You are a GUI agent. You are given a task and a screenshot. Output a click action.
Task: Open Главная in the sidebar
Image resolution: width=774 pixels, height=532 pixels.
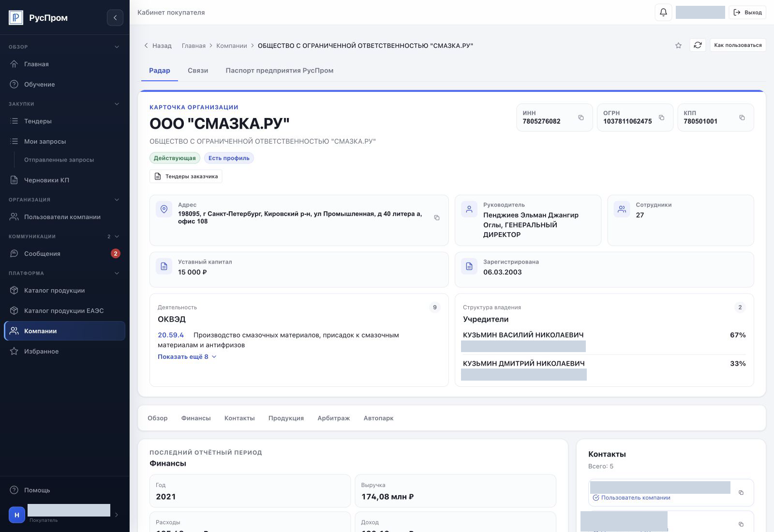pos(64,64)
